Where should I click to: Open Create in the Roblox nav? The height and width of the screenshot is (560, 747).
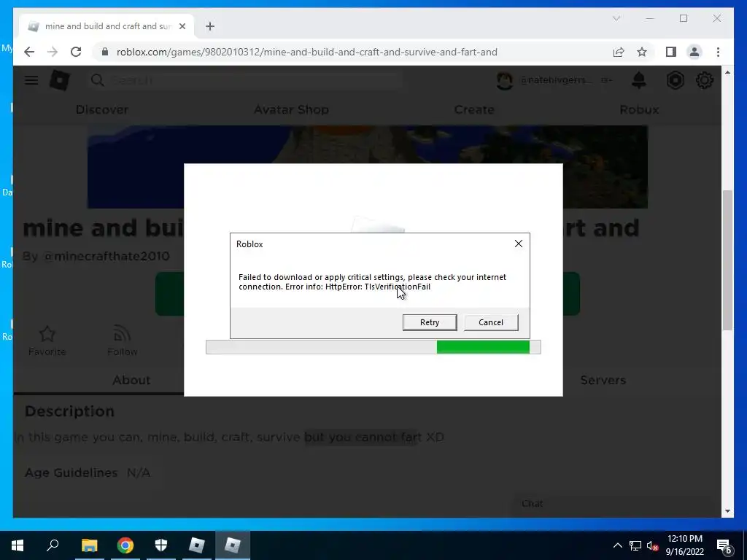(x=474, y=109)
